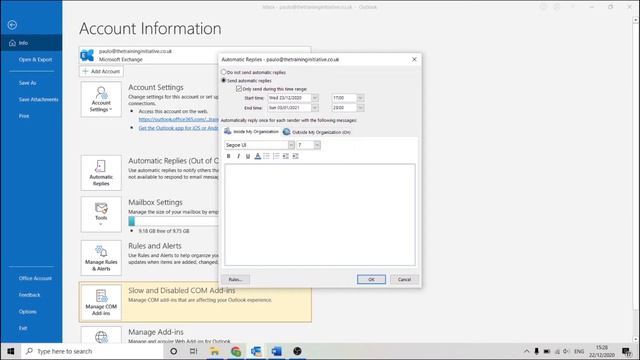Click the taskbar search box
This screenshot has height=360, width=640.
92,351
